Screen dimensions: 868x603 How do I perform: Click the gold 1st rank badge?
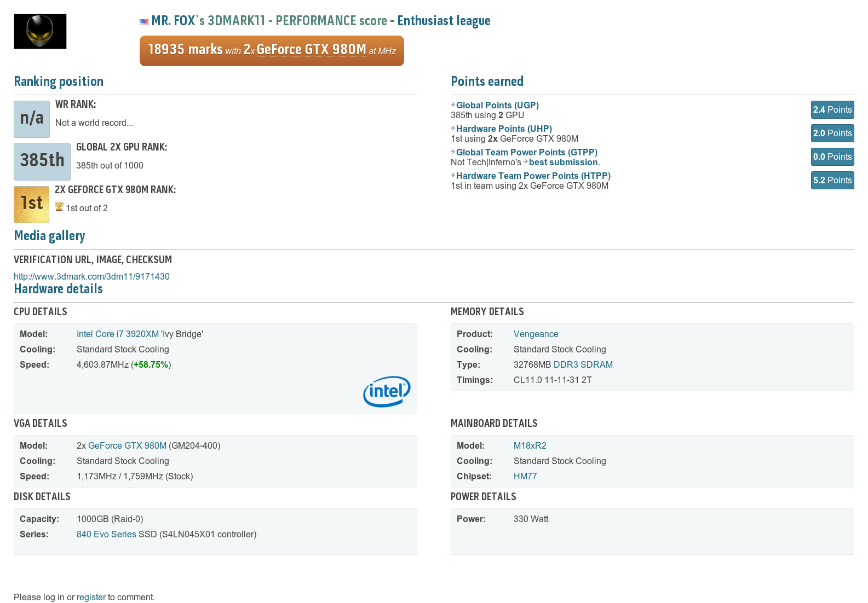[31, 204]
